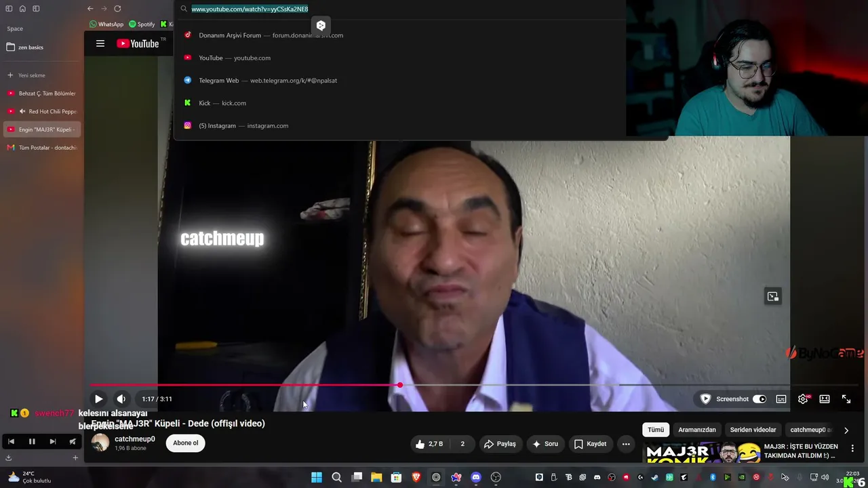868x488 pixels.
Task: Select the Aramanızdan filter chip
Action: [x=697, y=430]
